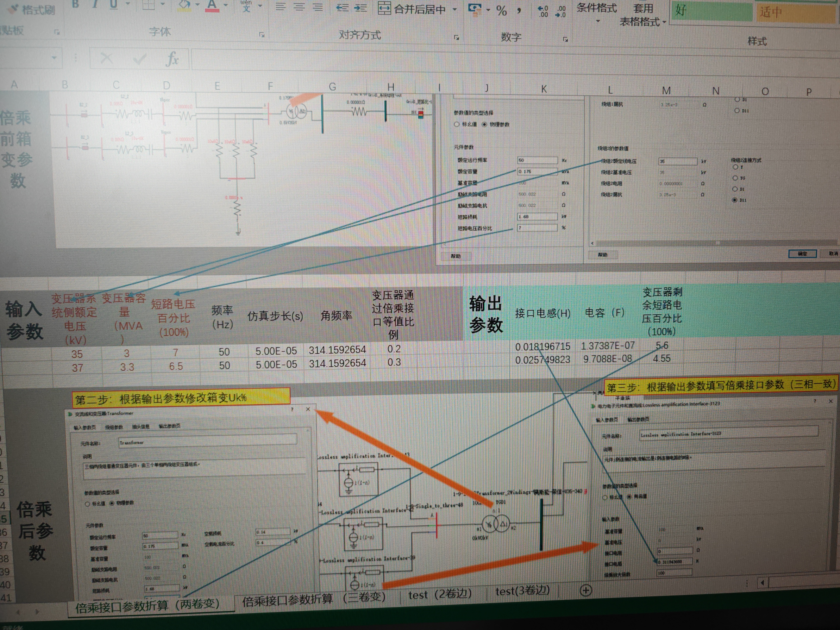Toggle italic formatting
840x630 pixels.
(x=95, y=5)
